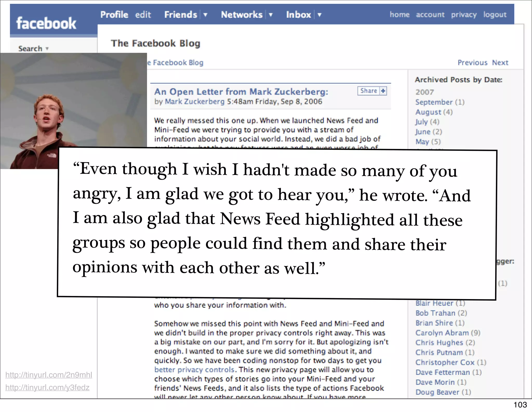Image resolution: width=532 pixels, height=412 pixels.
Task: Open the Inbox menu item
Action: click(298, 15)
